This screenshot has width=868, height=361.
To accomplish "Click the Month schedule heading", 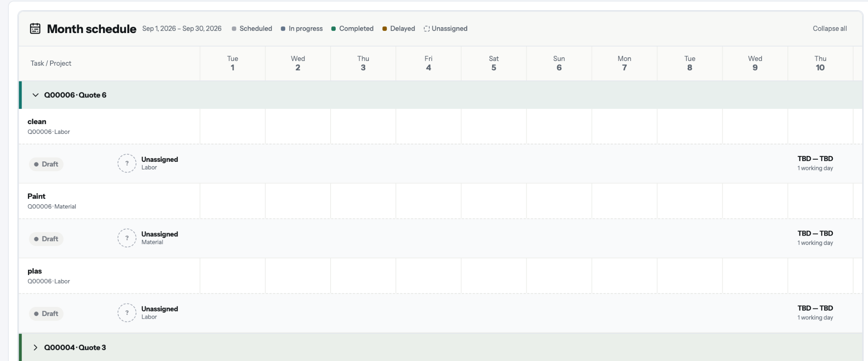I will click(92, 29).
